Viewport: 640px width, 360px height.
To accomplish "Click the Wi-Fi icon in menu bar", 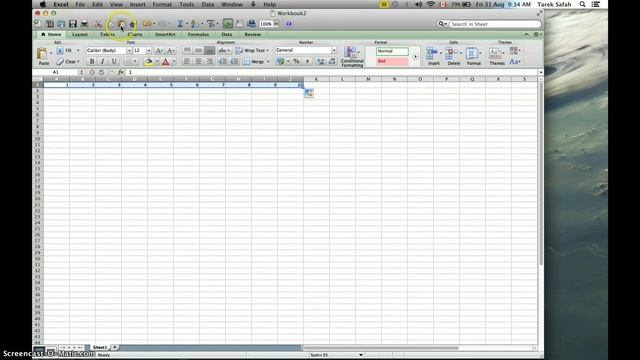I will [430, 4].
